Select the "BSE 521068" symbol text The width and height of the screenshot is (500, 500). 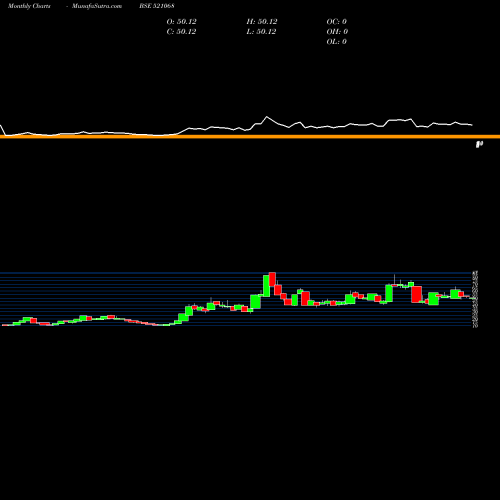(157, 6)
